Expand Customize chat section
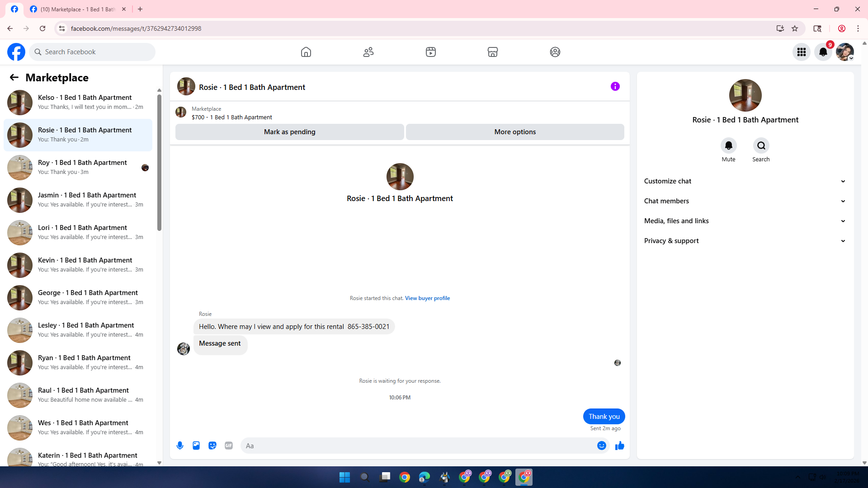 click(745, 181)
